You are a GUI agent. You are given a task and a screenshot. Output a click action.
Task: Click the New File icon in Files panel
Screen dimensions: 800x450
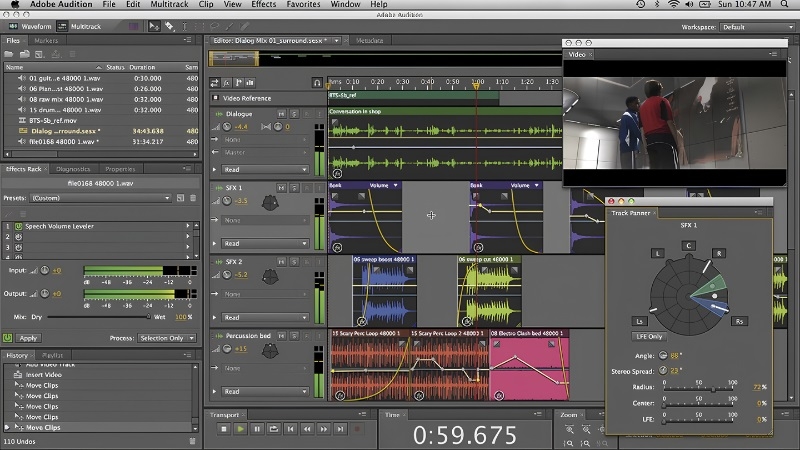39,54
